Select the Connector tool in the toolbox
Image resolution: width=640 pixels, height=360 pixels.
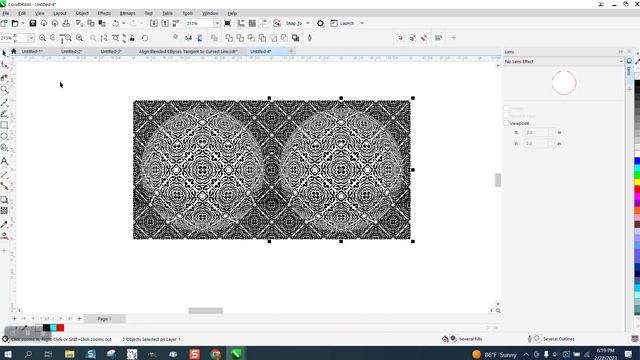tap(4, 187)
